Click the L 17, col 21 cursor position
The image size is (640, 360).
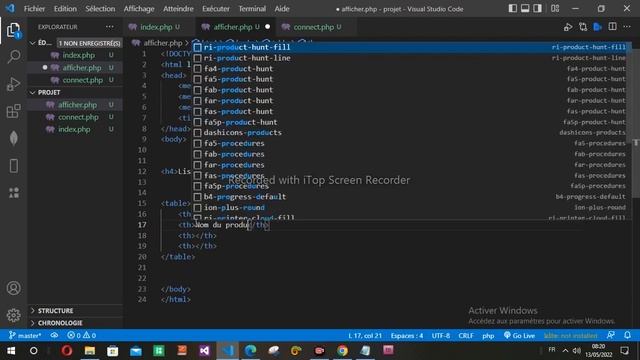pyautogui.click(x=365, y=336)
